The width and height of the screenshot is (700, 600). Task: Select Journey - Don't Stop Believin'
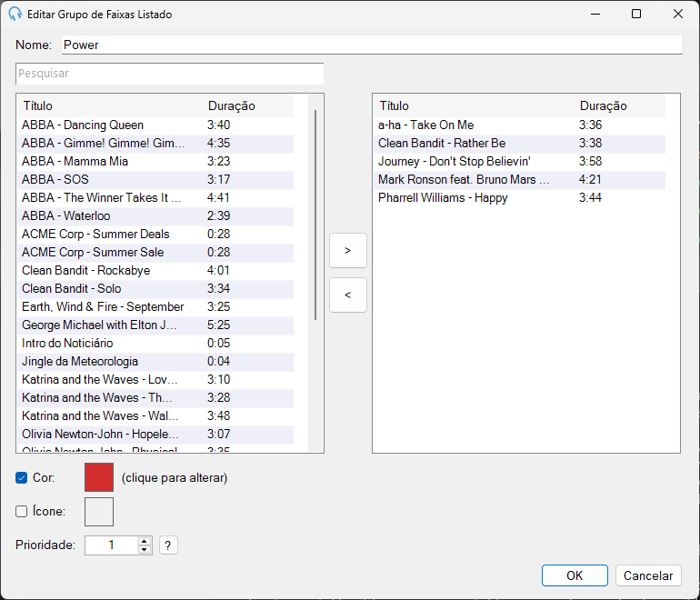[520, 161]
